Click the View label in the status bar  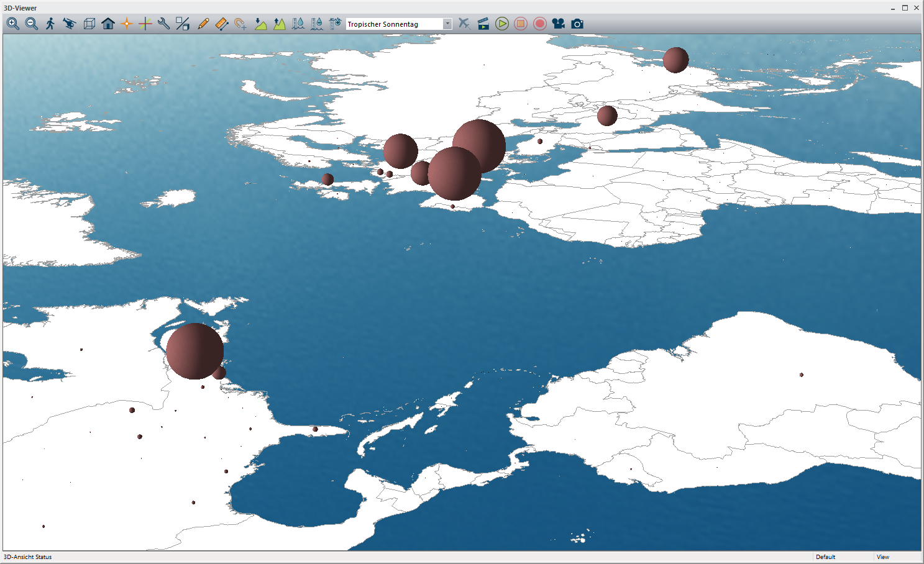(x=883, y=557)
